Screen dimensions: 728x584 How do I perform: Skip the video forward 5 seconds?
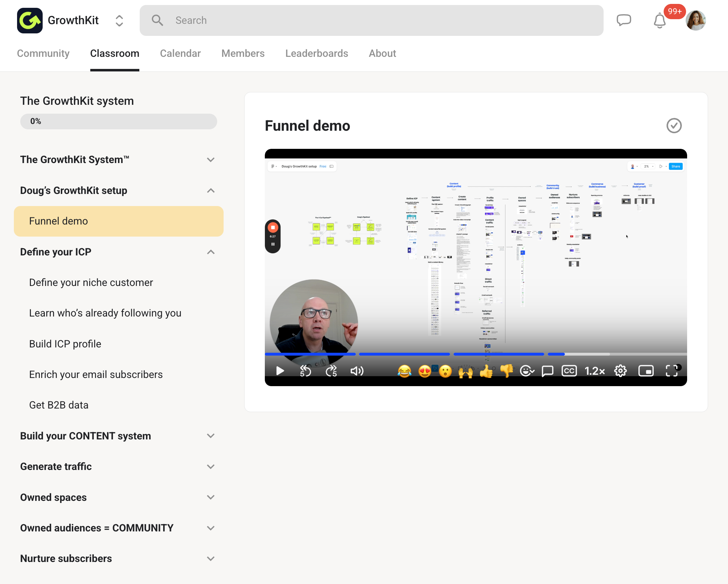pos(331,371)
